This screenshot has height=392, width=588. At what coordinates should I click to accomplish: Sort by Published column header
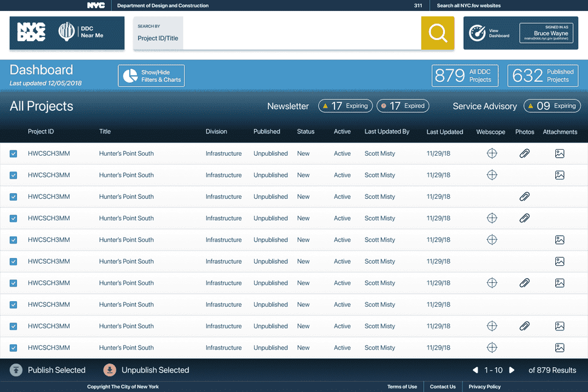[267, 131]
